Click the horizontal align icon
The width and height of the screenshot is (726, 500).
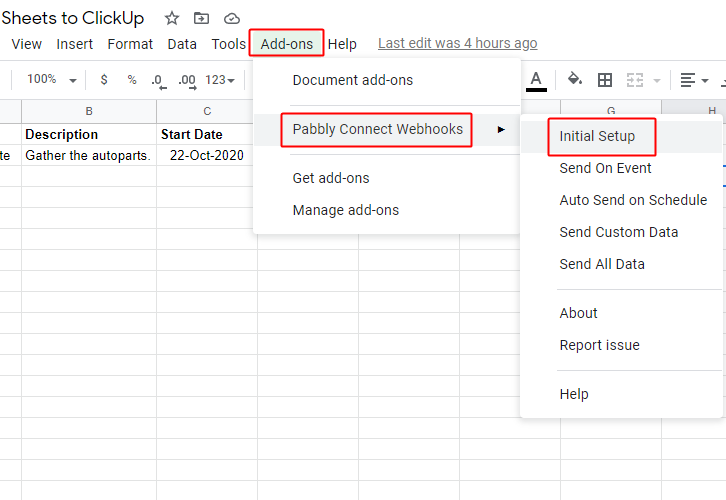688,80
